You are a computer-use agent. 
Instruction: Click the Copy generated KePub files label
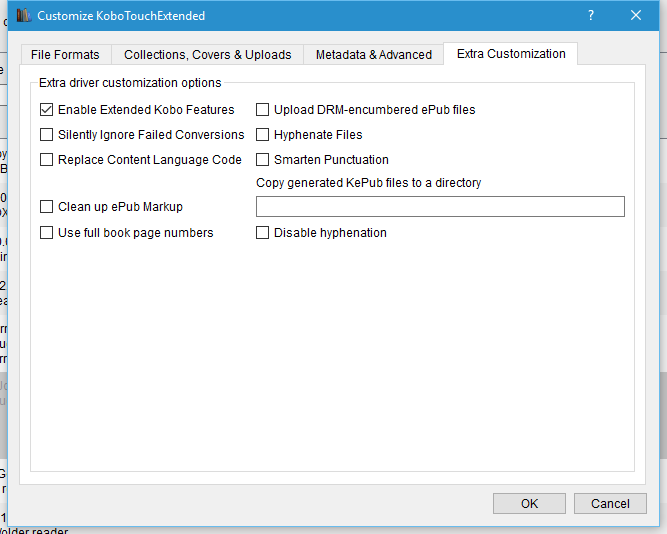(x=368, y=183)
